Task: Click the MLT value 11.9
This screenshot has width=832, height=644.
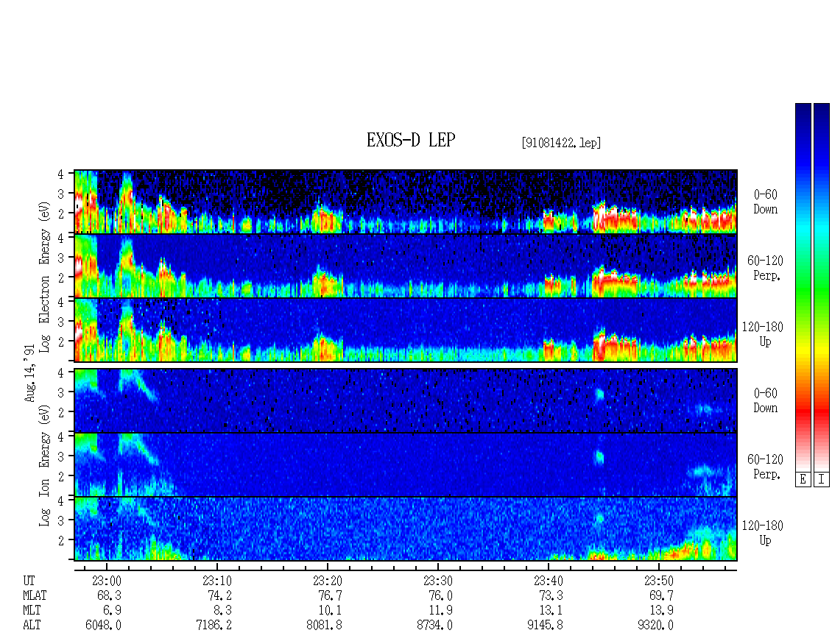Action: click(440, 611)
